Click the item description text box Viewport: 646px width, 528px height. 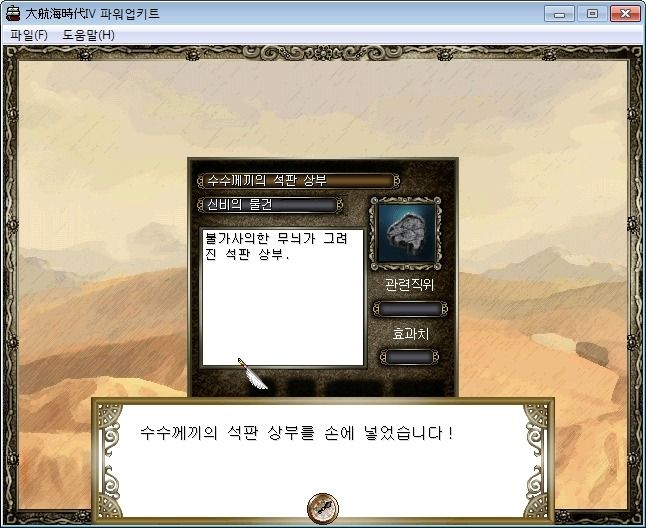coord(283,297)
